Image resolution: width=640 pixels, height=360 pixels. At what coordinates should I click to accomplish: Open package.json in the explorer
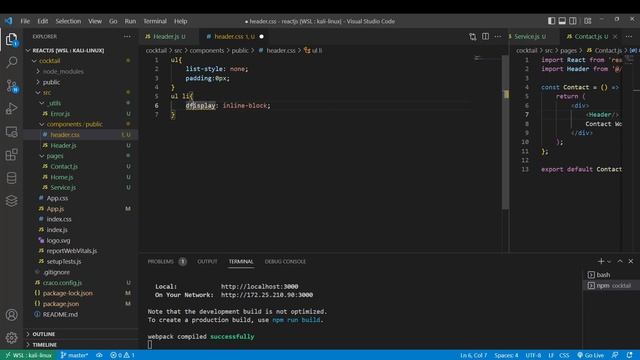[x=61, y=304]
